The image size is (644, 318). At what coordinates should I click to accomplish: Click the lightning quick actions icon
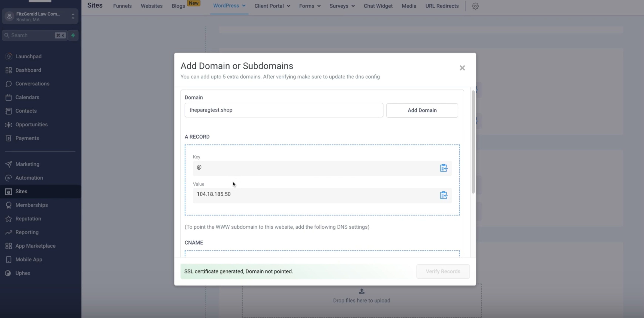click(73, 35)
